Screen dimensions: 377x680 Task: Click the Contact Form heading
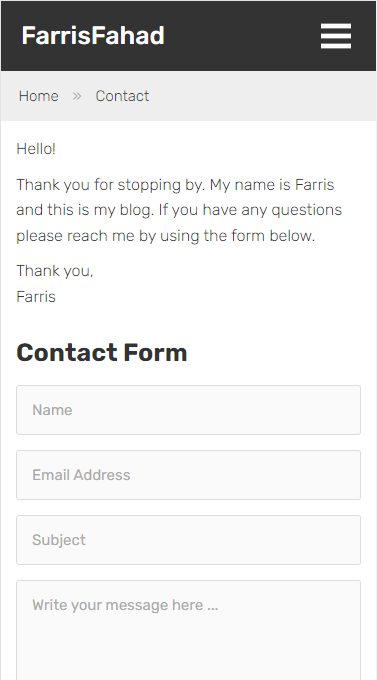(102, 352)
